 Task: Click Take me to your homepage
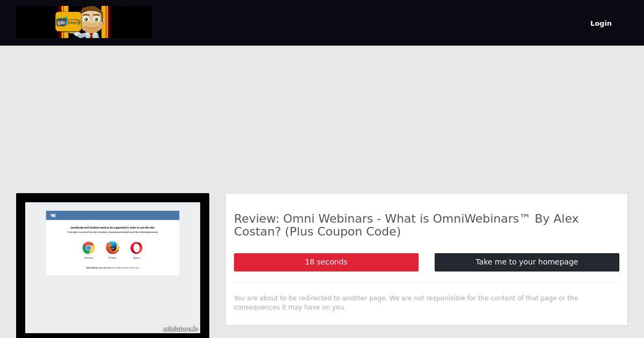[x=527, y=262]
